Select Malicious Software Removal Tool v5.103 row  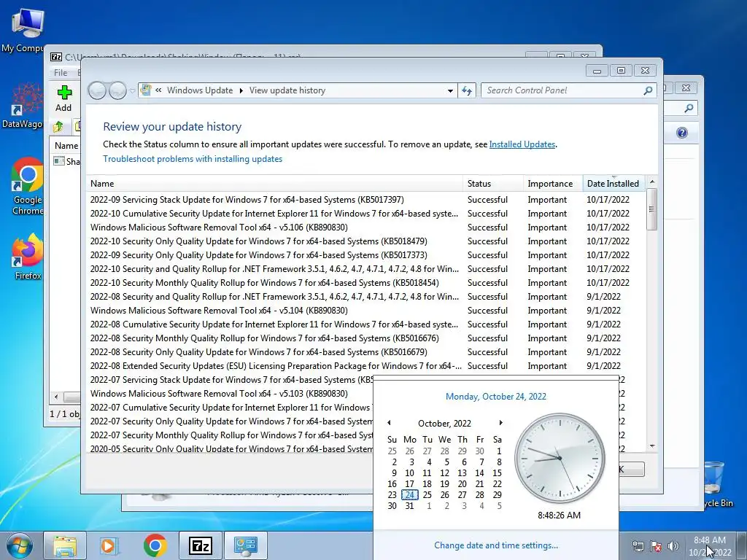231,393
